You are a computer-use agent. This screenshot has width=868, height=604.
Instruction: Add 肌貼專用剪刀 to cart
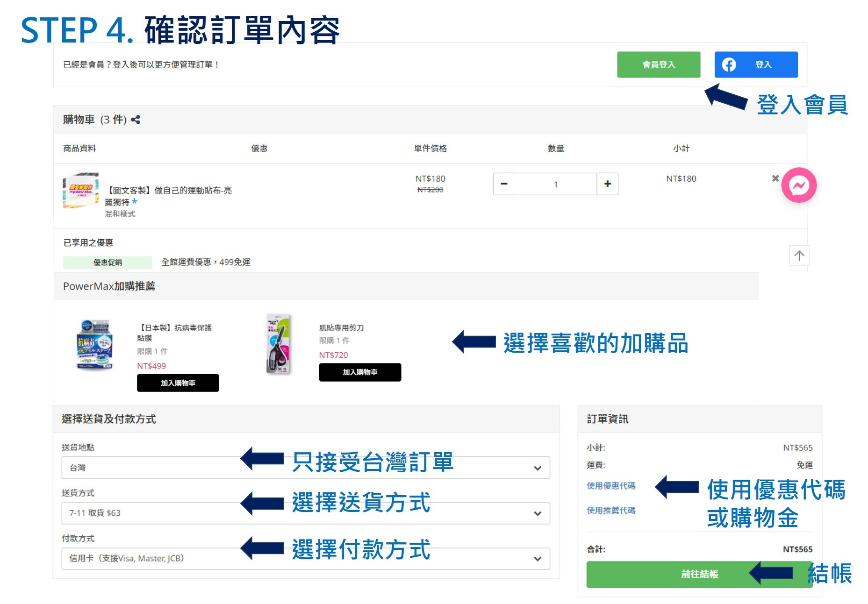pyautogui.click(x=359, y=372)
